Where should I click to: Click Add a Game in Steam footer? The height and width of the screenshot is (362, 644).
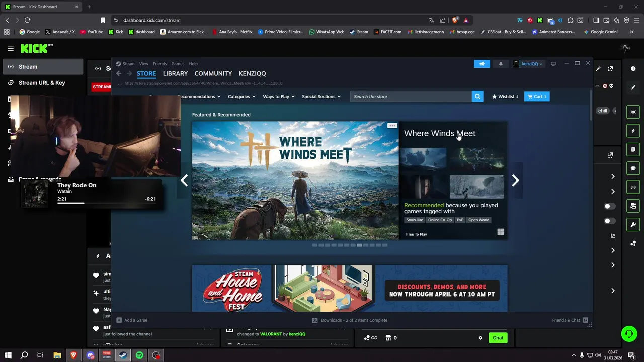pyautogui.click(x=132, y=320)
